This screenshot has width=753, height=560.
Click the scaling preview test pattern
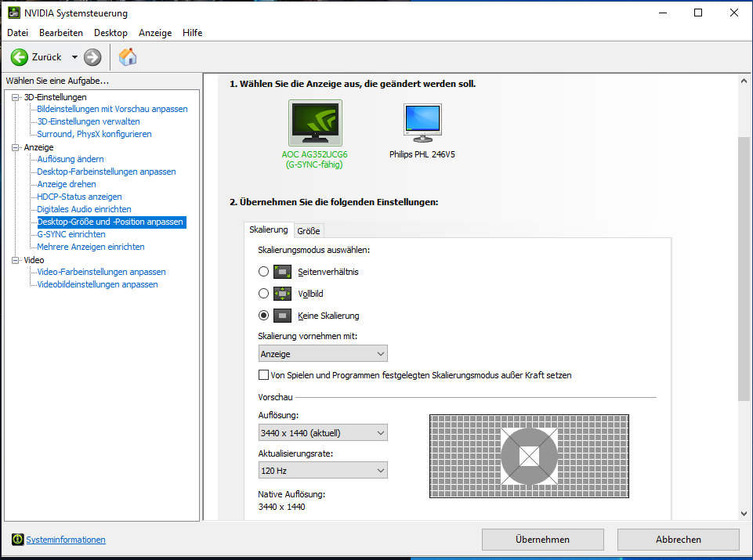point(529,456)
